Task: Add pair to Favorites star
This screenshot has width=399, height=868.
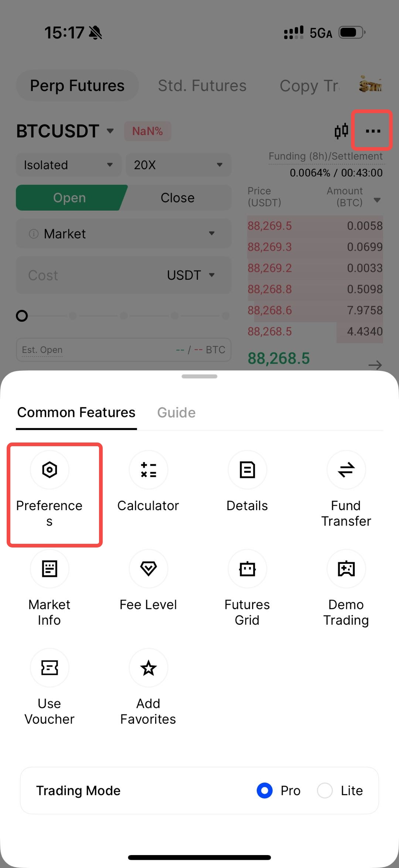Action: coord(148,668)
